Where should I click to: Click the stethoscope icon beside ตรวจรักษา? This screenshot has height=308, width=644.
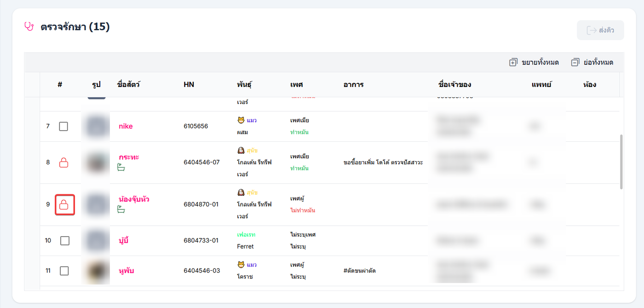pos(29,27)
